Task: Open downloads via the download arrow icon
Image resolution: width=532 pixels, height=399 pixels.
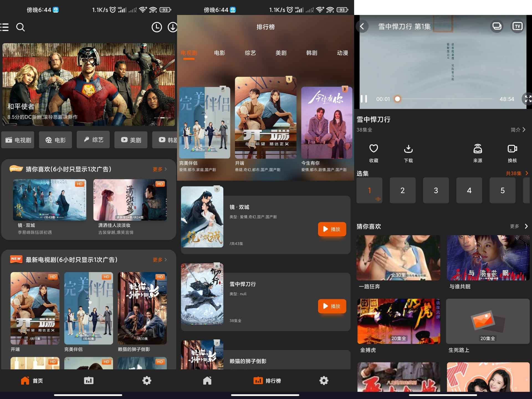Action: [x=172, y=27]
